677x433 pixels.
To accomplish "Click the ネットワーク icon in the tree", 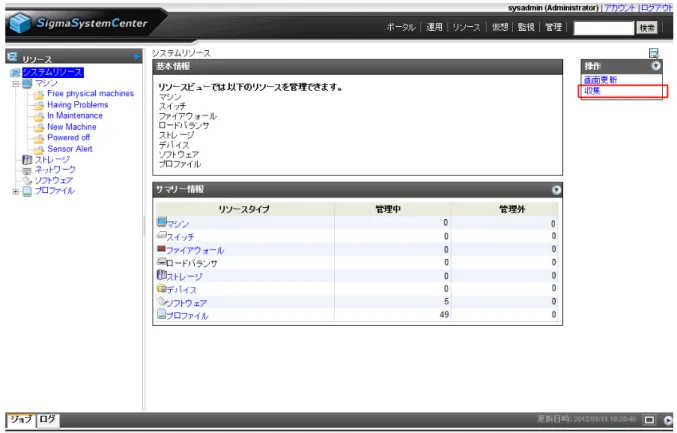I will pos(27,170).
